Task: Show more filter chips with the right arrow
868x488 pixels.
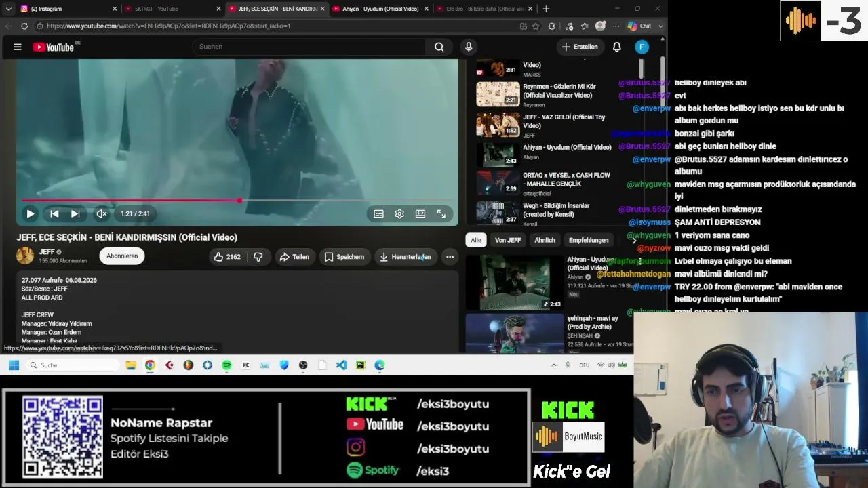Action: click(634, 240)
